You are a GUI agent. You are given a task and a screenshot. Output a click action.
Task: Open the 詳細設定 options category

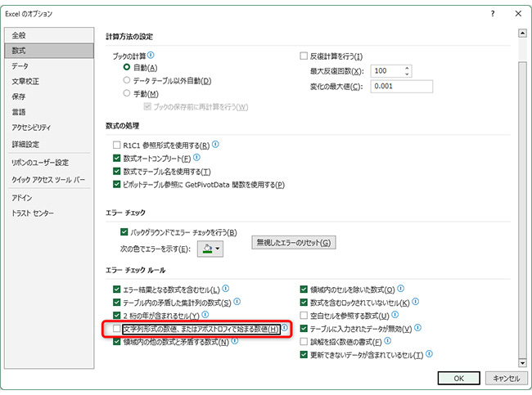(x=49, y=144)
